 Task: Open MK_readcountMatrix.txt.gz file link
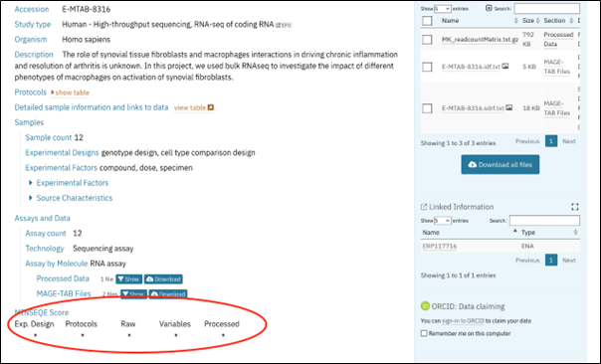pyautogui.click(x=480, y=39)
